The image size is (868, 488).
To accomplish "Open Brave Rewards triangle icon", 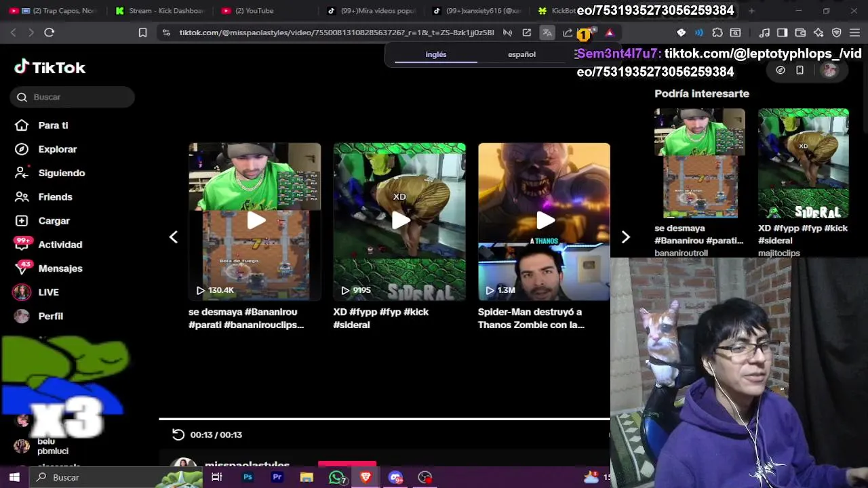I will (610, 33).
